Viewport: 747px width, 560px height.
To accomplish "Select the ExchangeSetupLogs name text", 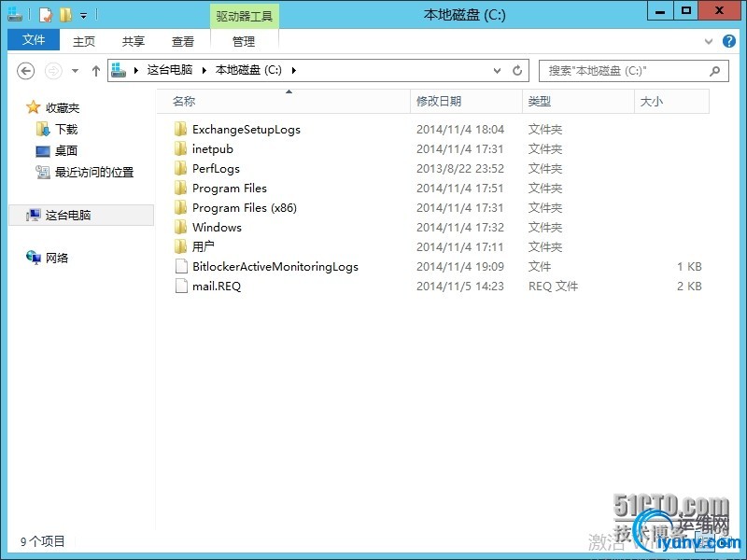I will 247,130.
